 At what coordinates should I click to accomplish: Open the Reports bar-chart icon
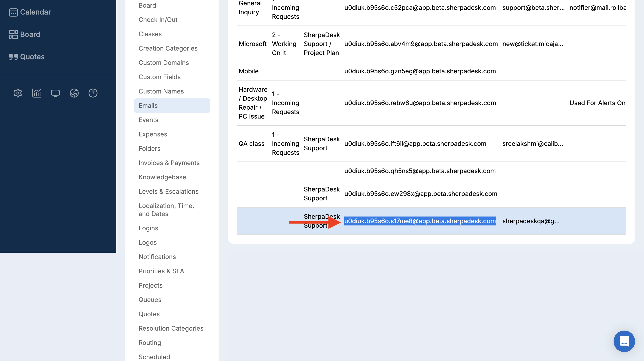coord(36,93)
